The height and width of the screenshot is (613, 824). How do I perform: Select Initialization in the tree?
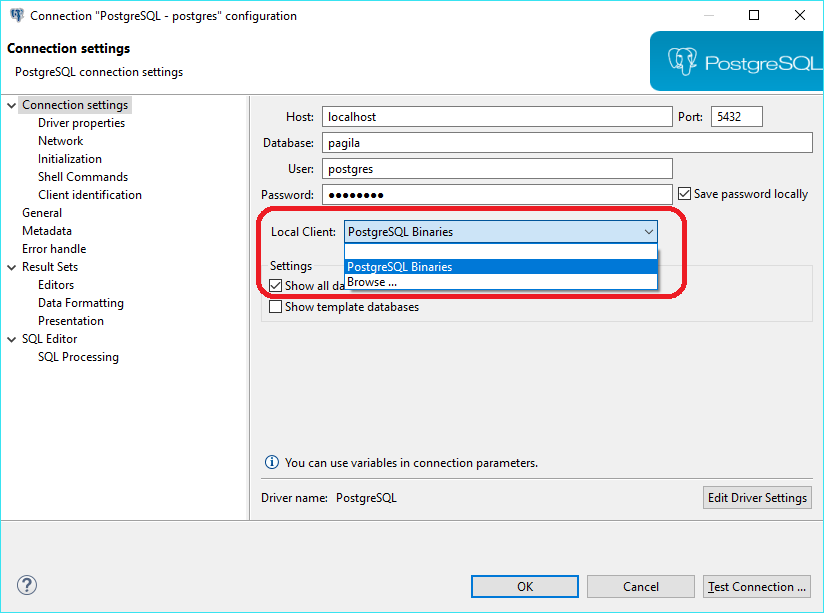tap(70, 159)
